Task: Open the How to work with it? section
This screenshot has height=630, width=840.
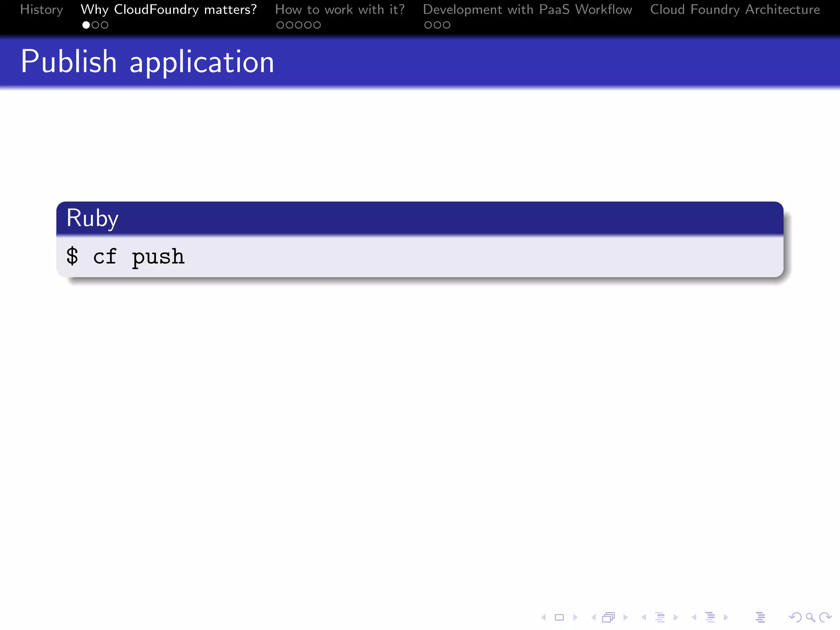Action: coord(340,10)
